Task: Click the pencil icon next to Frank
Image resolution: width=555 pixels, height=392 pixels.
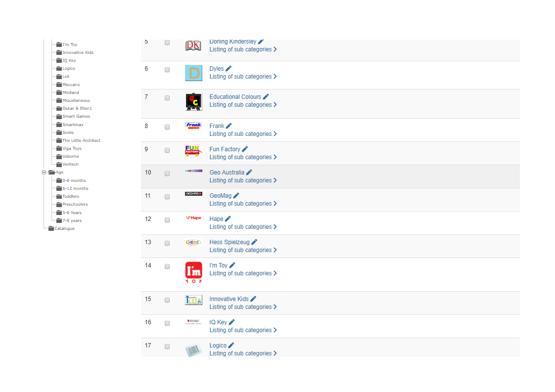Action: click(x=229, y=126)
